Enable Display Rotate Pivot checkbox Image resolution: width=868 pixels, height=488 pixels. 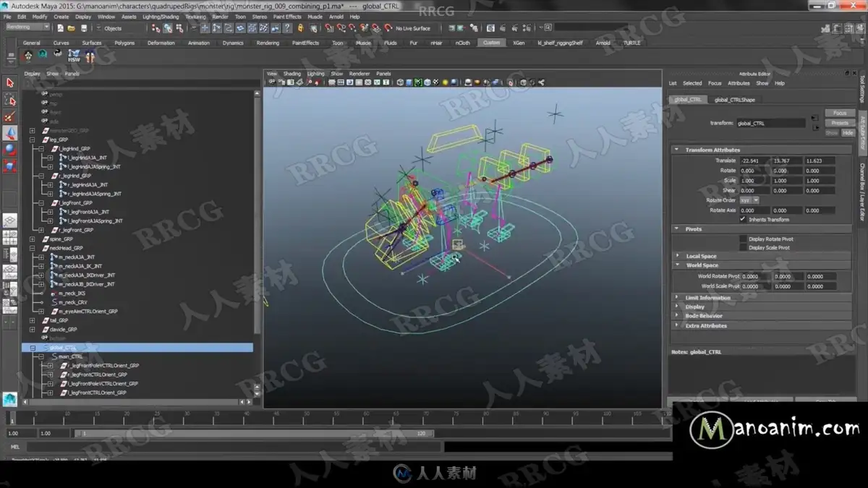click(x=743, y=239)
